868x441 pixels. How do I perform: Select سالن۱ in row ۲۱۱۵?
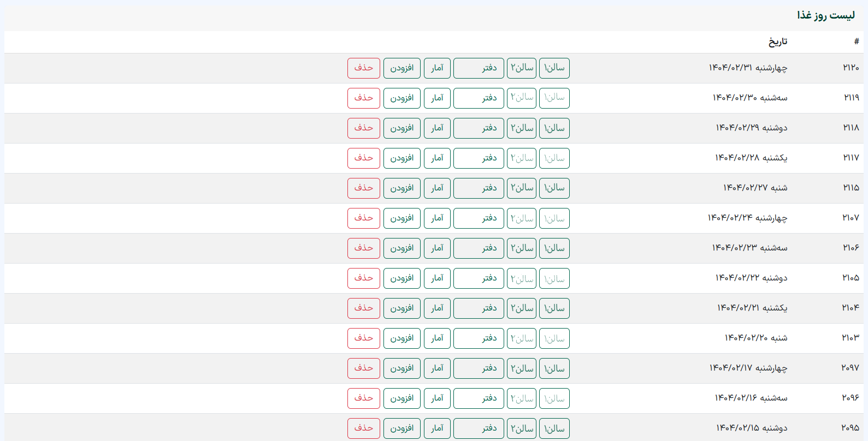coord(554,188)
